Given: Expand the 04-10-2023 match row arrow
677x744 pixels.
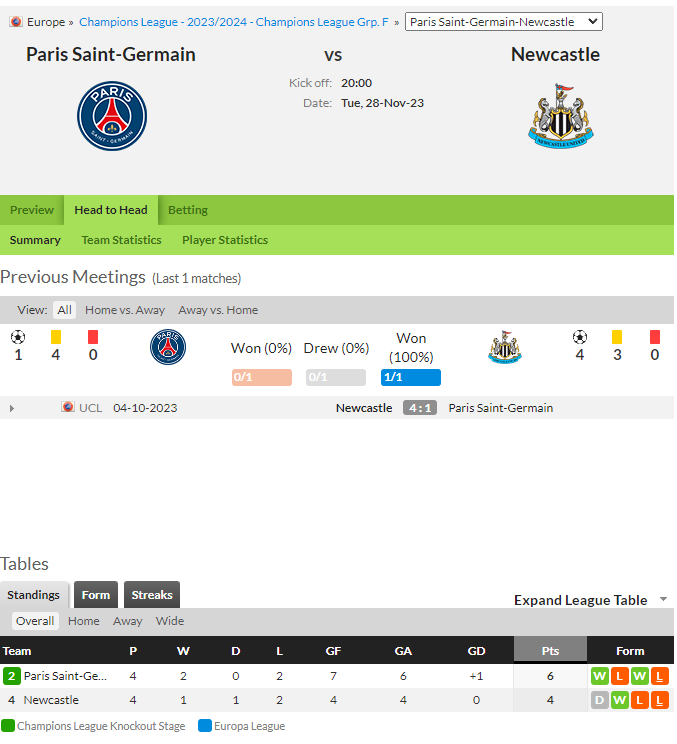Looking at the screenshot, I should [12, 409].
